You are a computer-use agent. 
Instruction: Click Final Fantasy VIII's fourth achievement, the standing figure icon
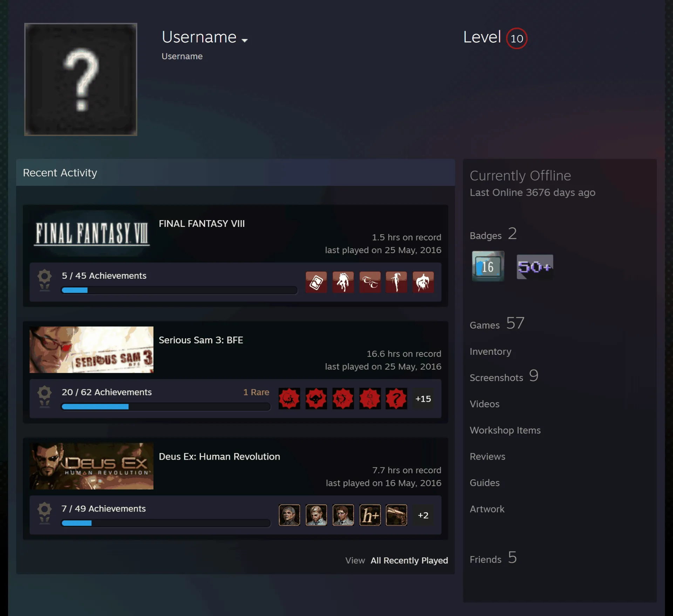tap(396, 282)
